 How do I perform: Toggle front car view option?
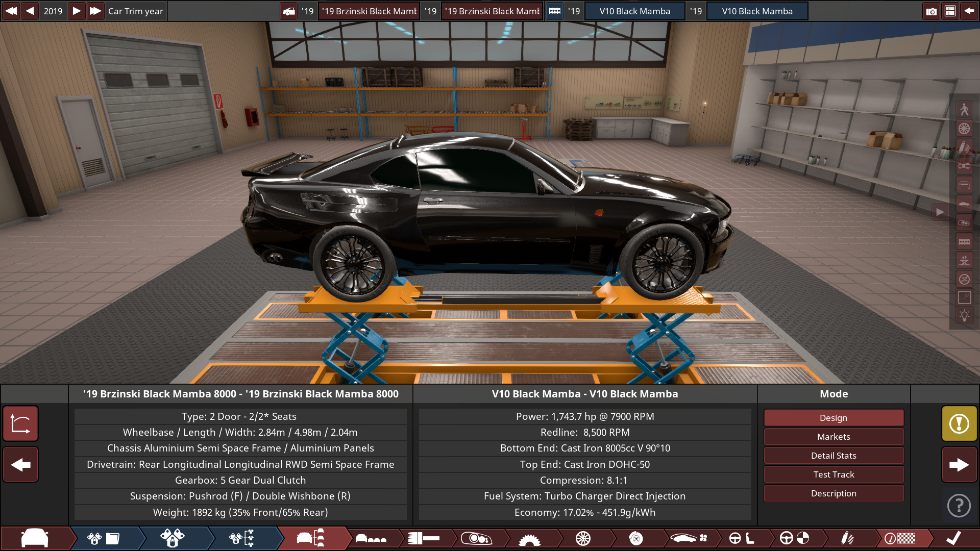pos(964,185)
